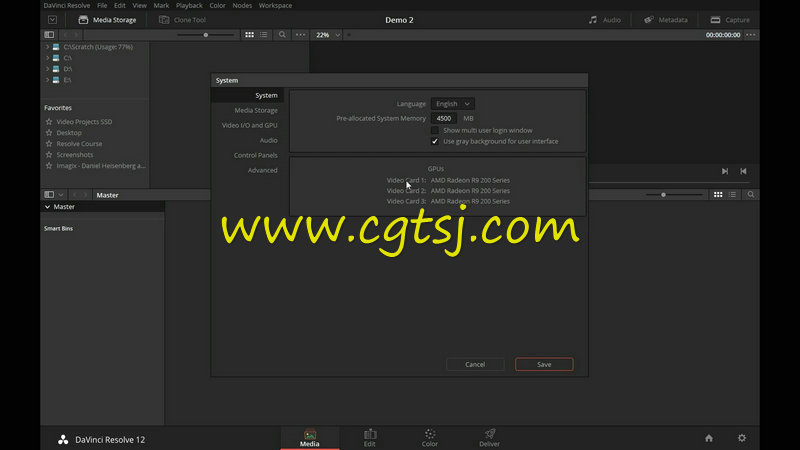This screenshot has height=450, width=800.
Task: Open the Nodes menu
Action: click(x=242, y=5)
